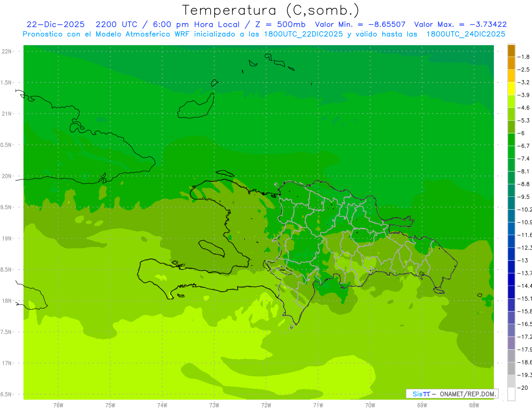This screenshot has height=411, width=532.
Task: Click the '-3.2' colorbar value
Action: point(524,82)
